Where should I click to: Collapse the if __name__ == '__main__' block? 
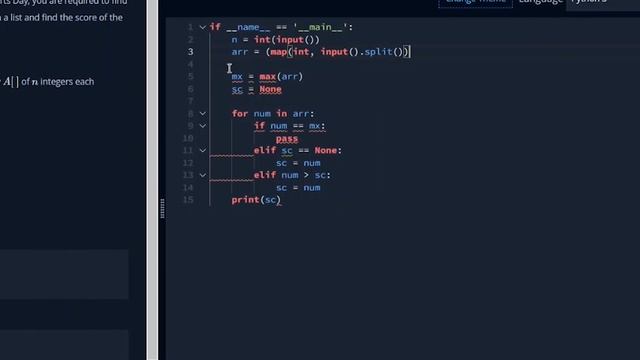click(x=202, y=27)
